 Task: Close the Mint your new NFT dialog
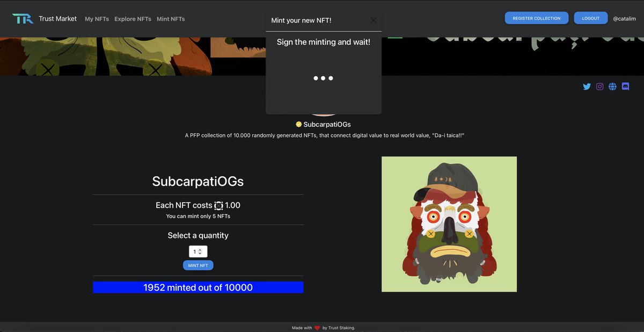[x=374, y=20]
